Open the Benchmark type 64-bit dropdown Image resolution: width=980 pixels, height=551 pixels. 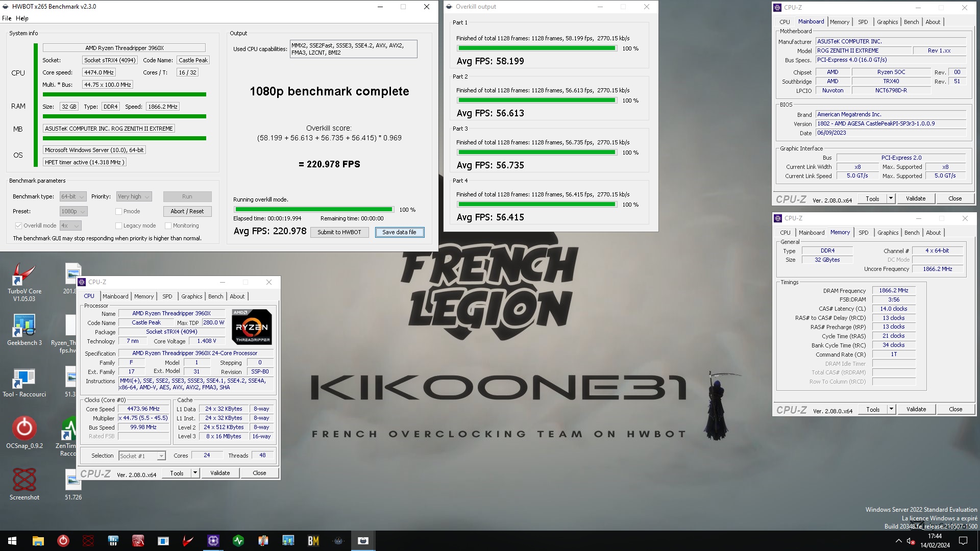(x=72, y=196)
